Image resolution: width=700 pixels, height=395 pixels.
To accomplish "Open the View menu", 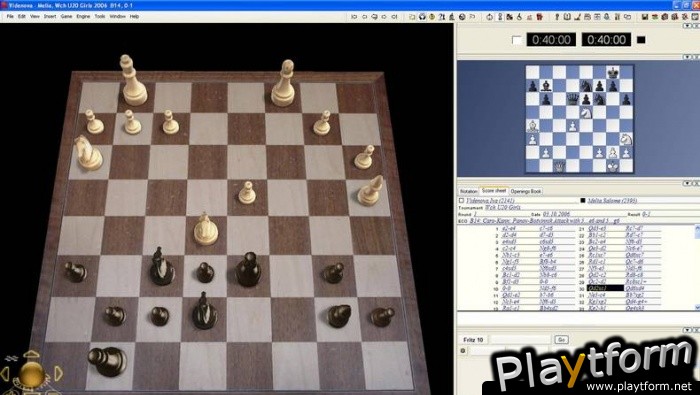I will (x=34, y=17).
